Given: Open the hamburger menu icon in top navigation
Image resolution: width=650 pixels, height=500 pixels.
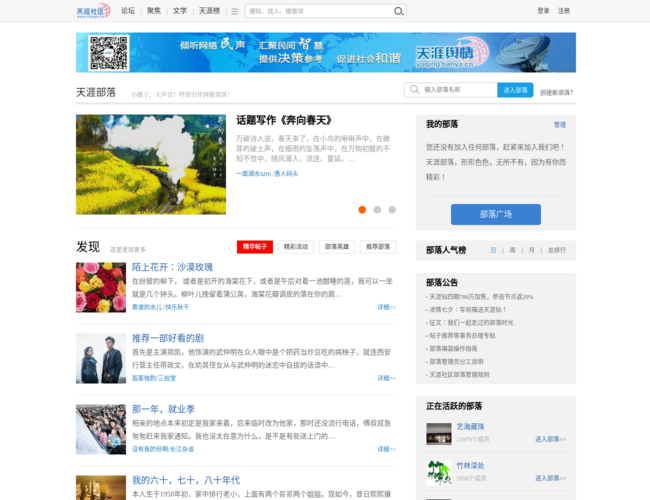Looking at the screenshot, I should click(235, 12).
